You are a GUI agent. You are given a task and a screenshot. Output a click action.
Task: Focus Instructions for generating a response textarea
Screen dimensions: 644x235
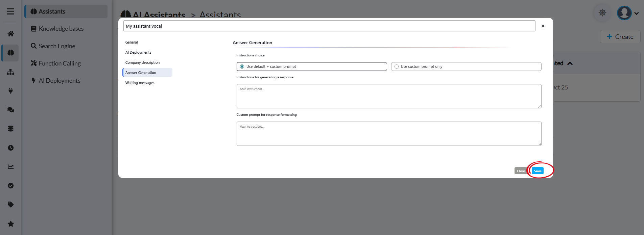pyautogui.click(x=389, y=96)
